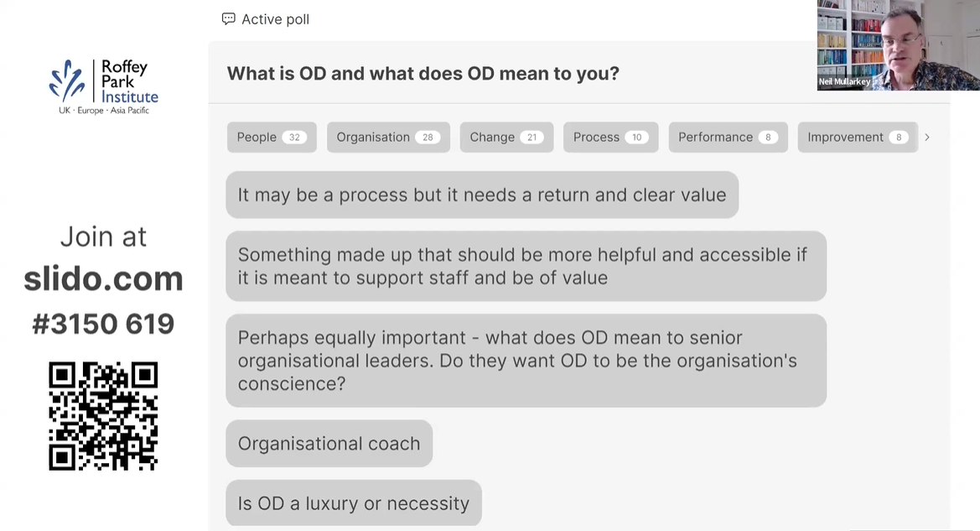Click 'Is OD a luxury or necessity' response
Image resolution: width=980 pixels, height=531 pixels.
tap(354, 502)
